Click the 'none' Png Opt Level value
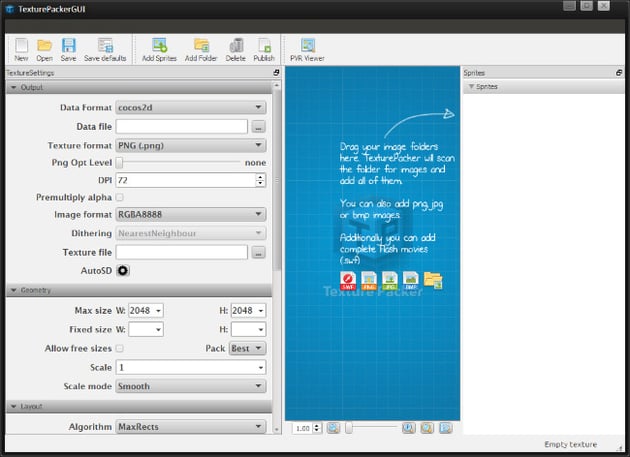 pyautogui.click(x=255, y=162)
